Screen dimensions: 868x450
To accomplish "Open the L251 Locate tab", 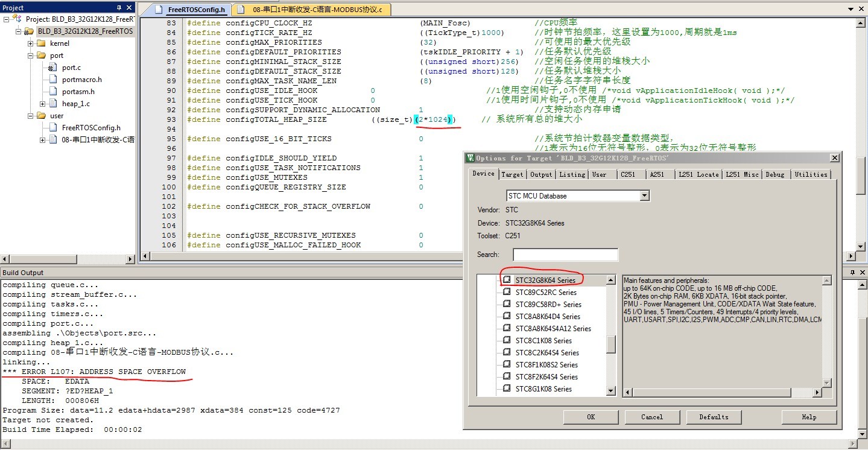I will tap(699, 174).
